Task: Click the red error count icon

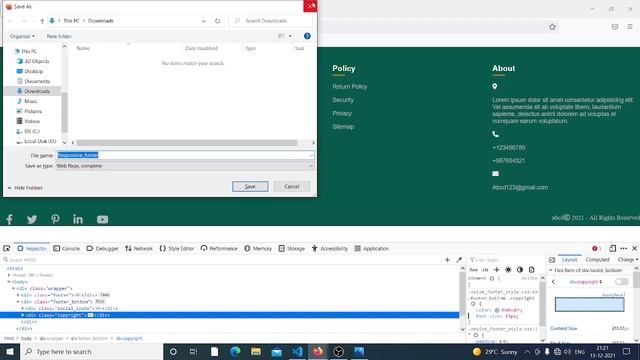Action: [x=595, y=248]
